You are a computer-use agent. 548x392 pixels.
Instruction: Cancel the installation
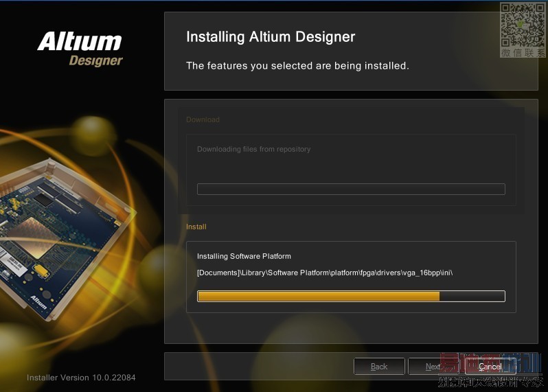pyautogui.click(x=490, y=367)
